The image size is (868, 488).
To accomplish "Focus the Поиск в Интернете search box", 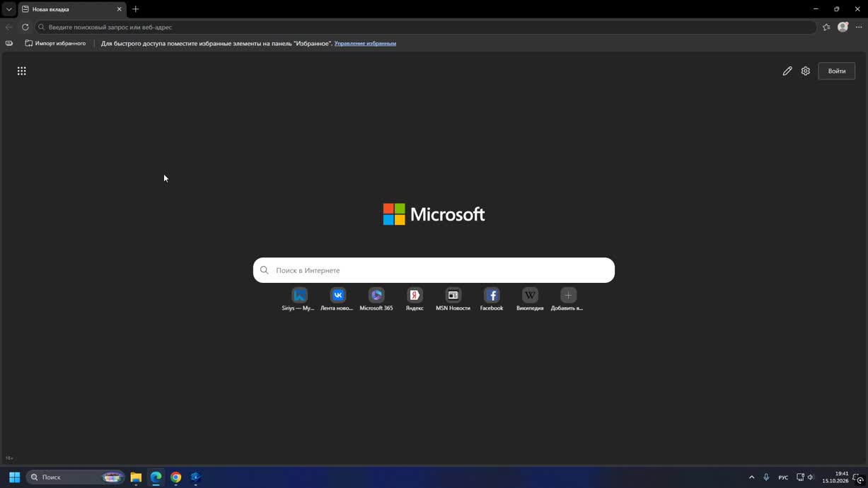I will pyautogui.click(x=434, y=270).
